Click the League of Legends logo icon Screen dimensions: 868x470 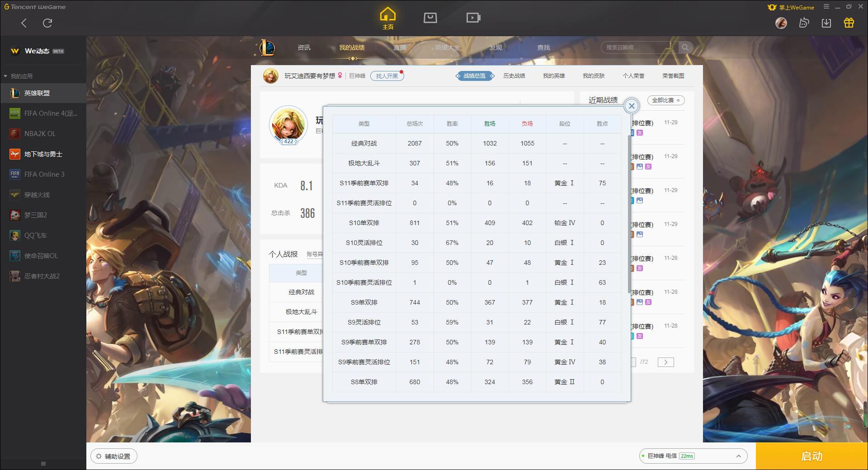tap(267, 47)
